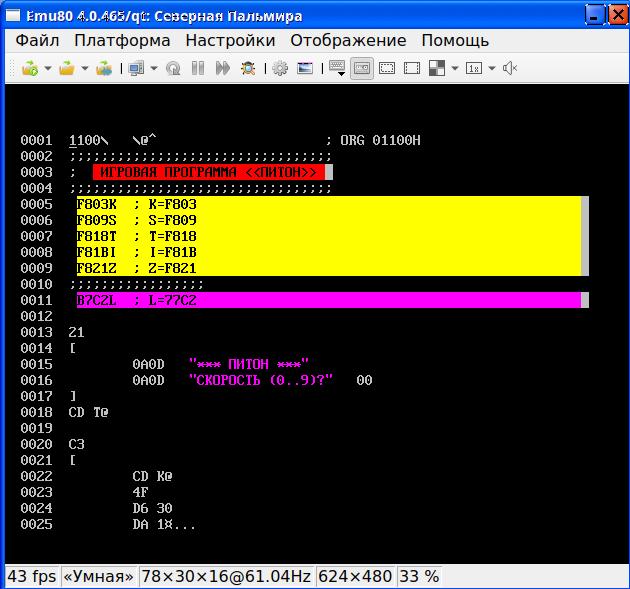Take a screenshot with the picture icon
The height and width of the screenshot is (589, 630).
tap(305, 68)
